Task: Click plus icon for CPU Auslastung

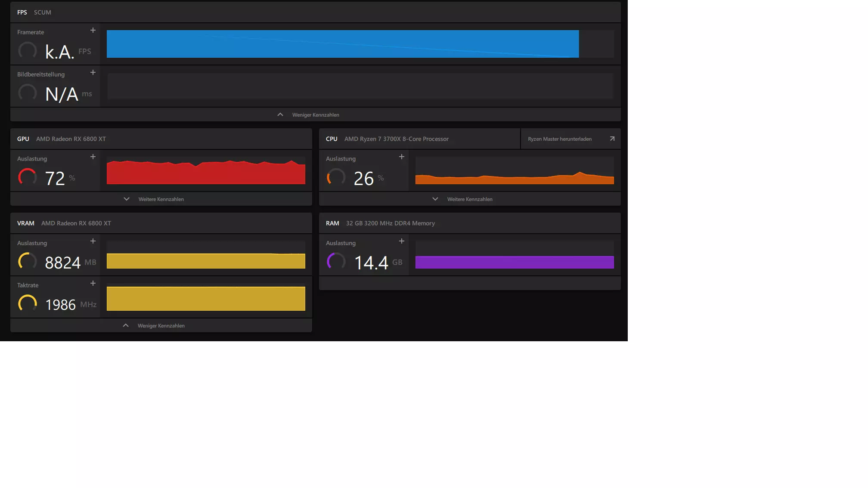Action: pos(402,157)
